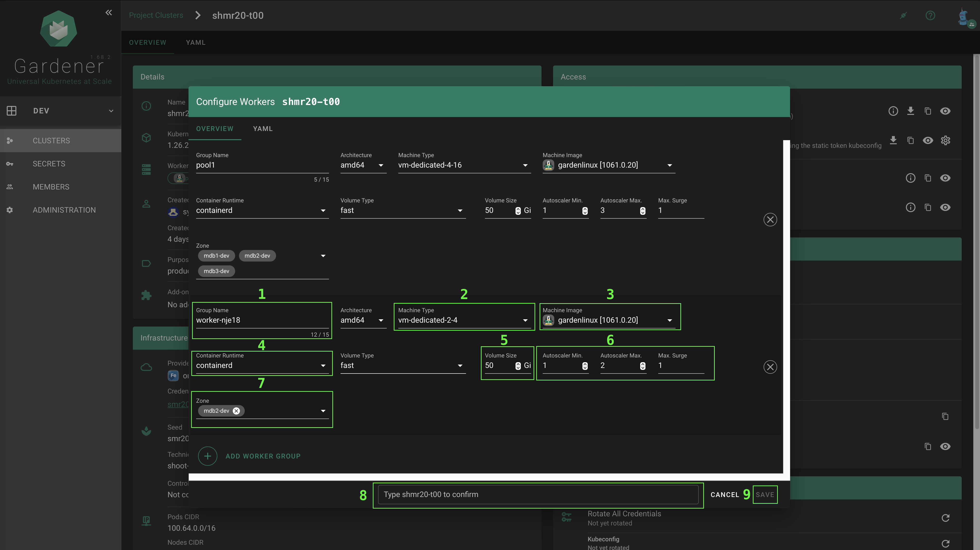Remove mdb2-dev zone chip
The height and width of the screenshot is (550, 980).
(x=236, y=411)
